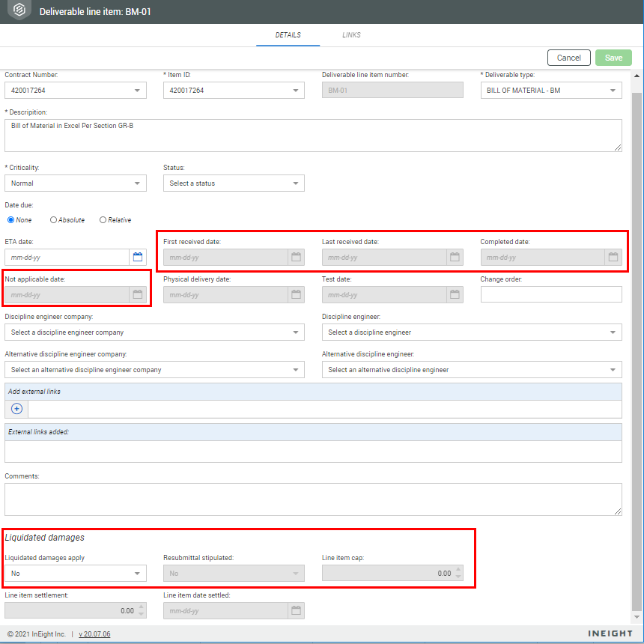
Task: Click the Completed date calendar icon
Action: click(x=613, y=257)
